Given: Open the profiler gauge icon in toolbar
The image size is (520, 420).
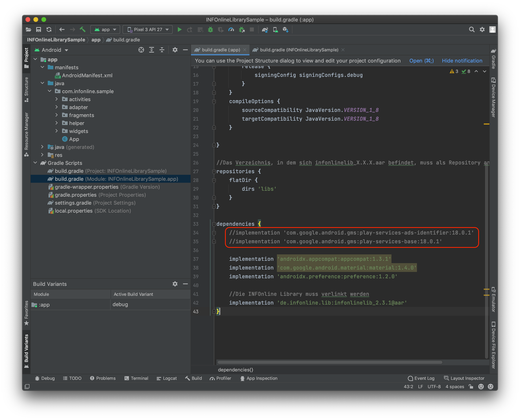Looking at the screenshot, I should [231, 29].
